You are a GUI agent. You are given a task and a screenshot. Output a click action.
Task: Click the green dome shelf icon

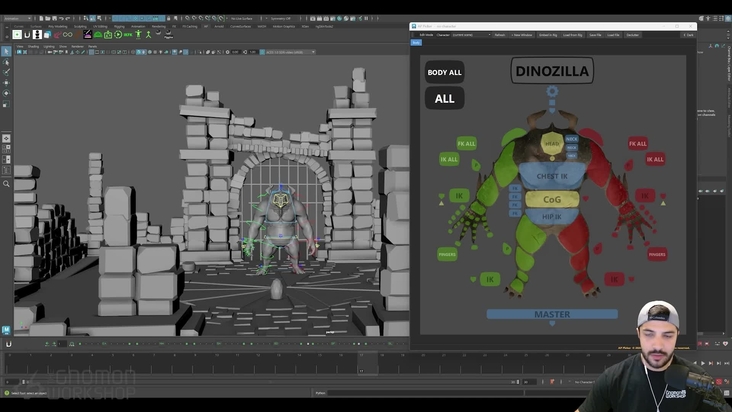tap(98, 35)
